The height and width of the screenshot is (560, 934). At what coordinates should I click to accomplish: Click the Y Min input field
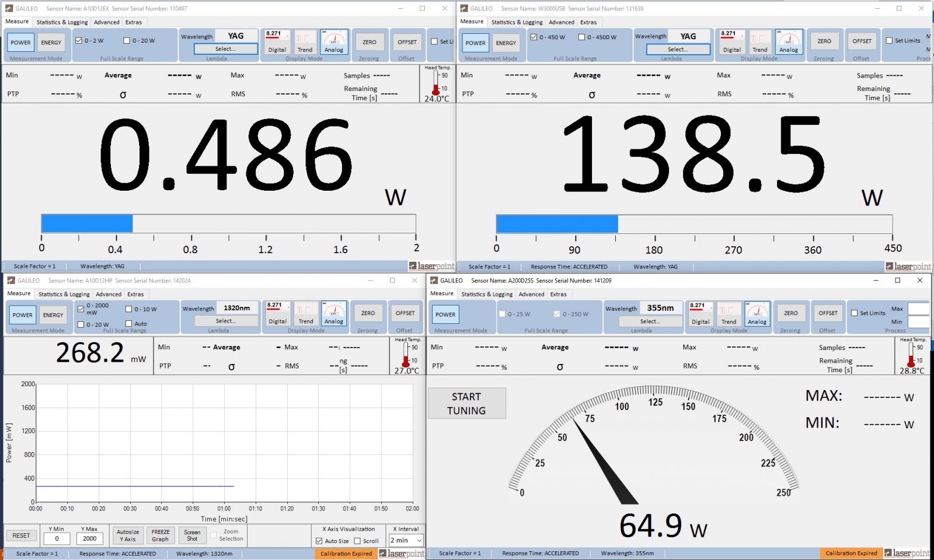(x=57, y=538)
